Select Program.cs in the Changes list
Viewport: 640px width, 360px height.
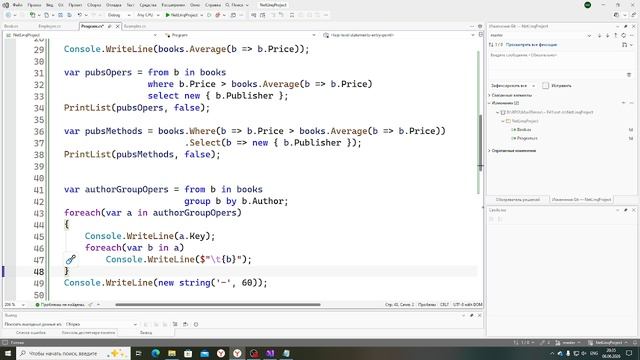(527, 138)
